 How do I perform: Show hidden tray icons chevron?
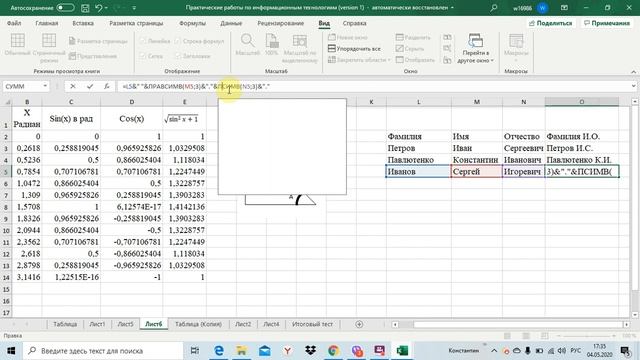(494, 351)
